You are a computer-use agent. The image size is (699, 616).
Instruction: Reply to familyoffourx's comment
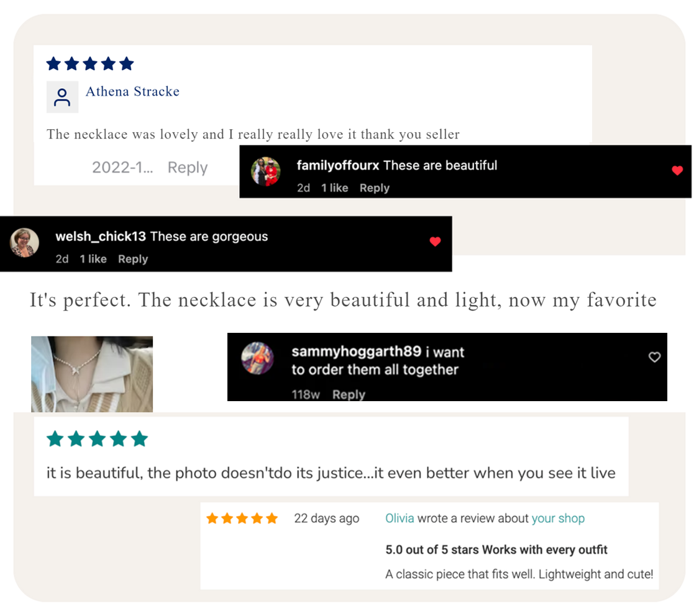point(374,188)
